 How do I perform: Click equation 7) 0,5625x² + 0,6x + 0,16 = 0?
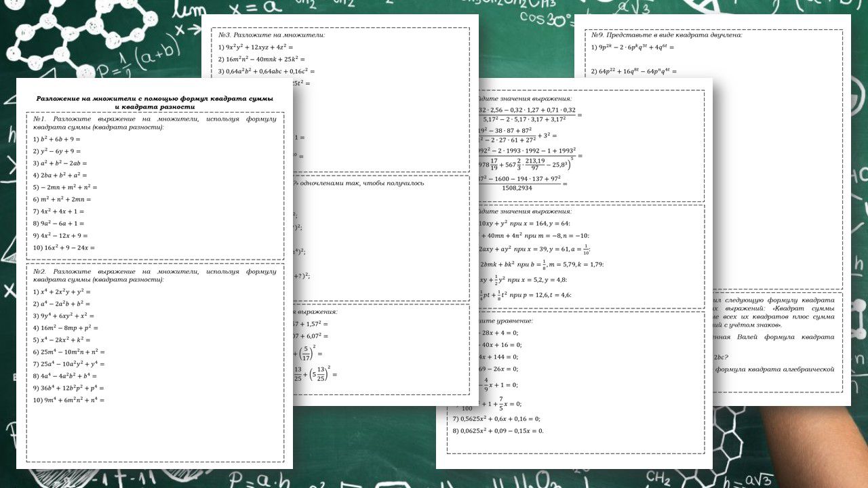(x=496, y=418)
